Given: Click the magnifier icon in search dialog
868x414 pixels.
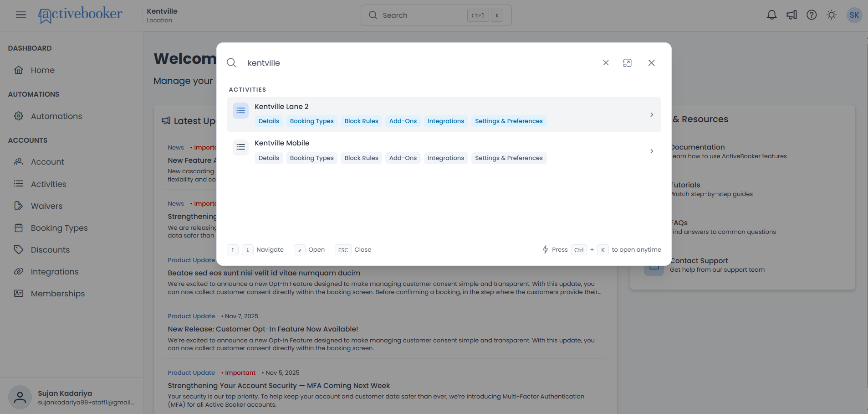Looking at the screenshot, I should click(x=231, y=63).
